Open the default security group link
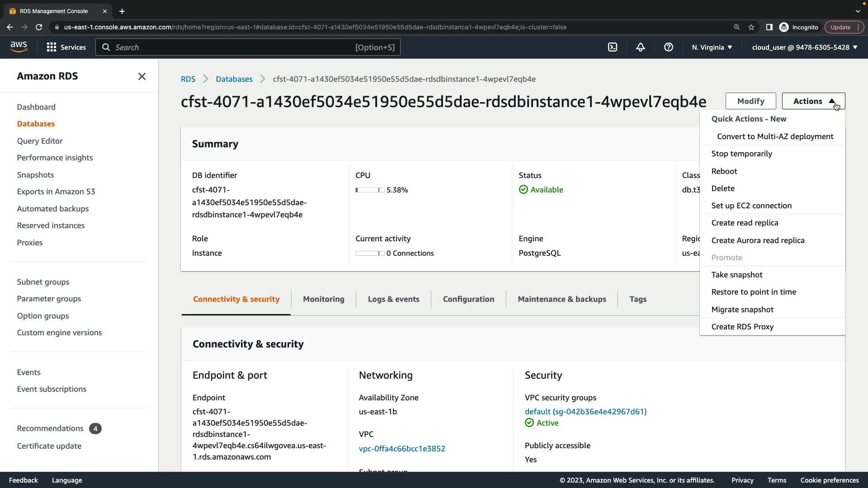Image resolution: width=868 pixels, height=488 pixels. 585,412
